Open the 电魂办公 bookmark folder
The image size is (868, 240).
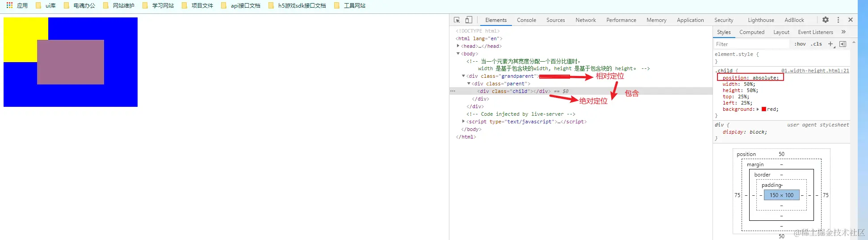click(80, 5)
